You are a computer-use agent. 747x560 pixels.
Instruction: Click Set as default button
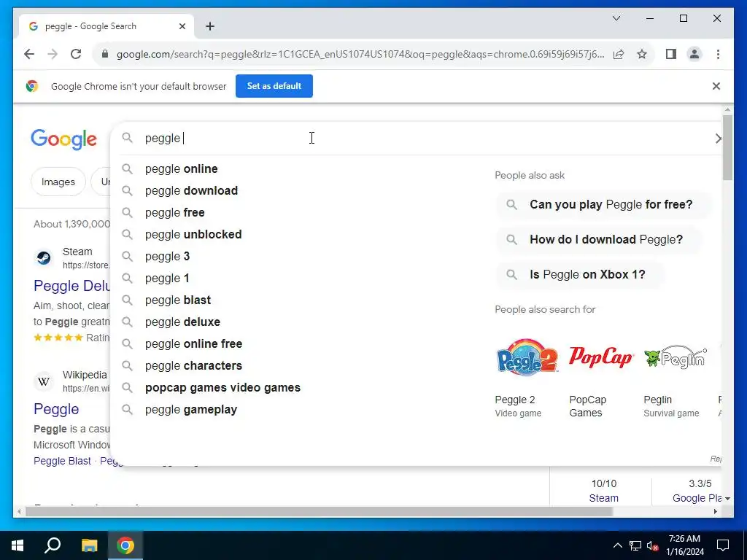click(274, 86)
